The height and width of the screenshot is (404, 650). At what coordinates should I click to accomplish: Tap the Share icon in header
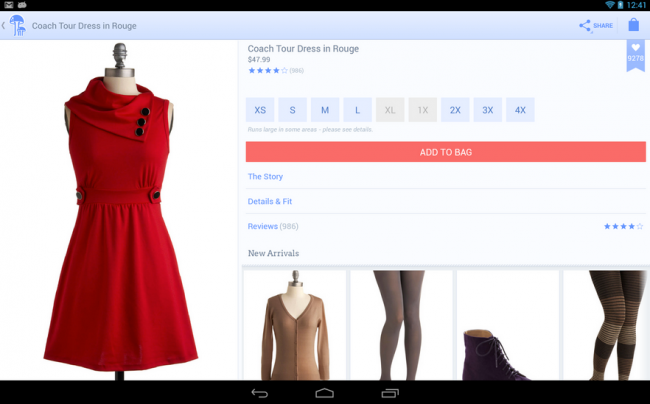point(595,25)
